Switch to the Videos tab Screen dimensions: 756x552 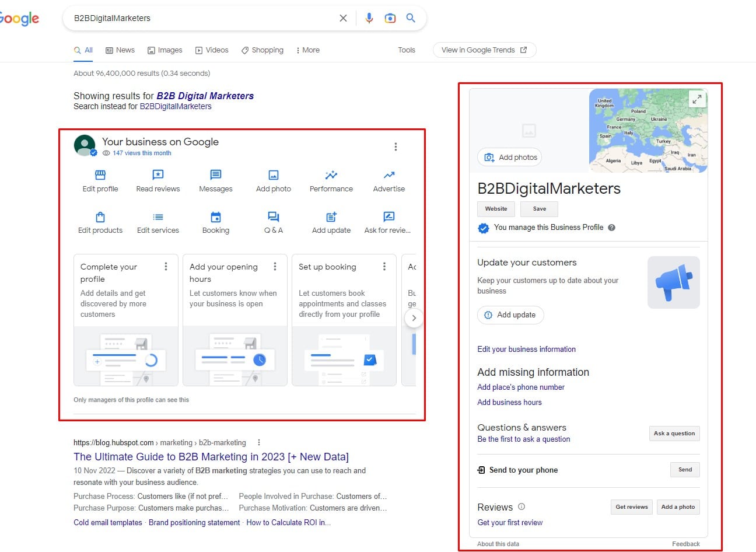pos(212,50)
